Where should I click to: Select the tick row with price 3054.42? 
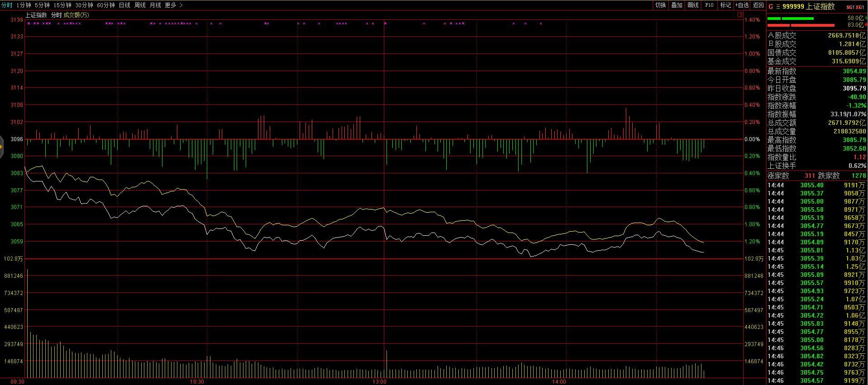click(x=817, y=364)
